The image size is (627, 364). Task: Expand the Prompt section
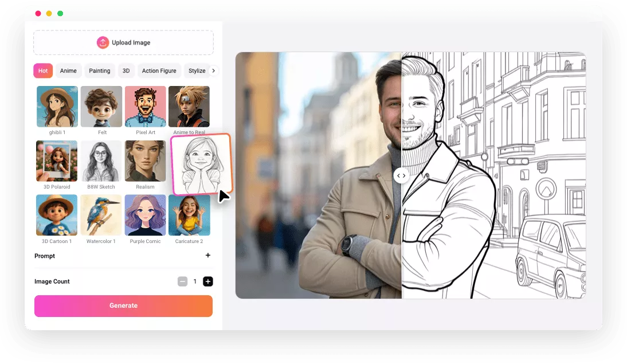point(209,256)
